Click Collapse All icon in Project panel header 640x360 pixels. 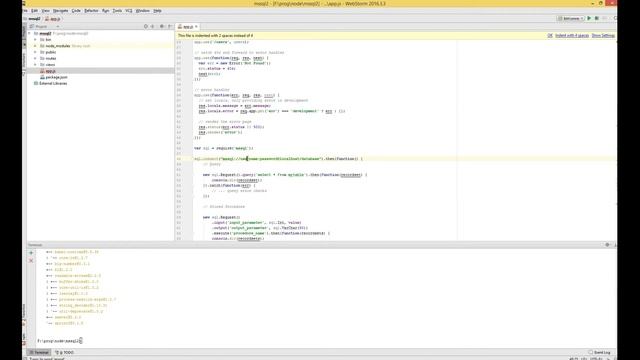pyautogui.click(x=153, y=27)
